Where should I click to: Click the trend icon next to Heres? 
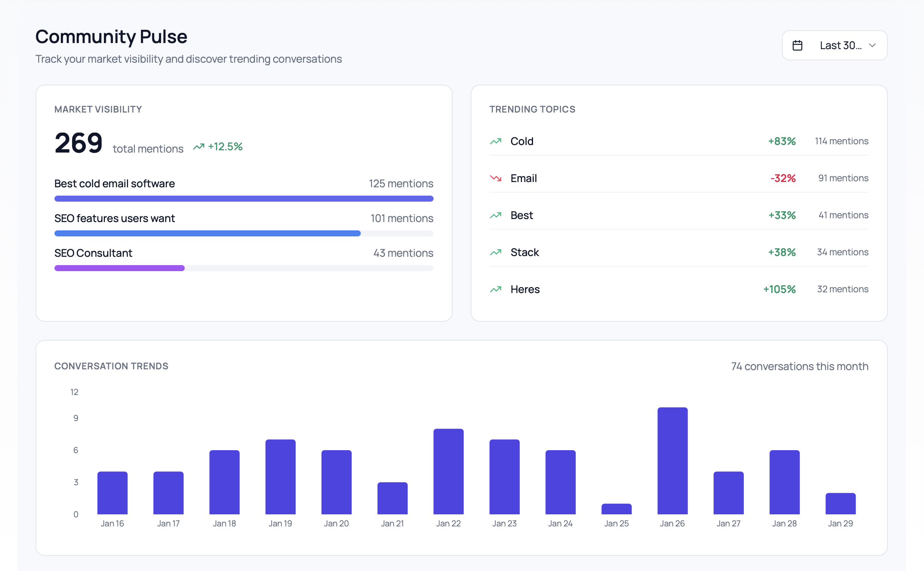(496, 289)
